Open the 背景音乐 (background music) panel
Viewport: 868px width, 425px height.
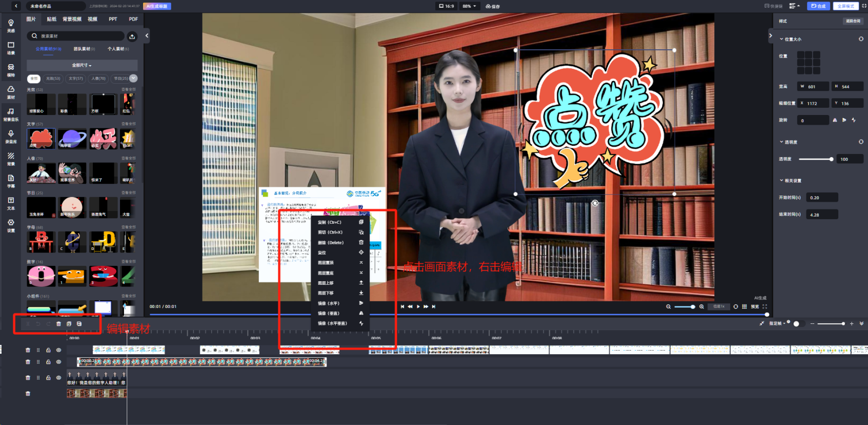pos(11,114)
